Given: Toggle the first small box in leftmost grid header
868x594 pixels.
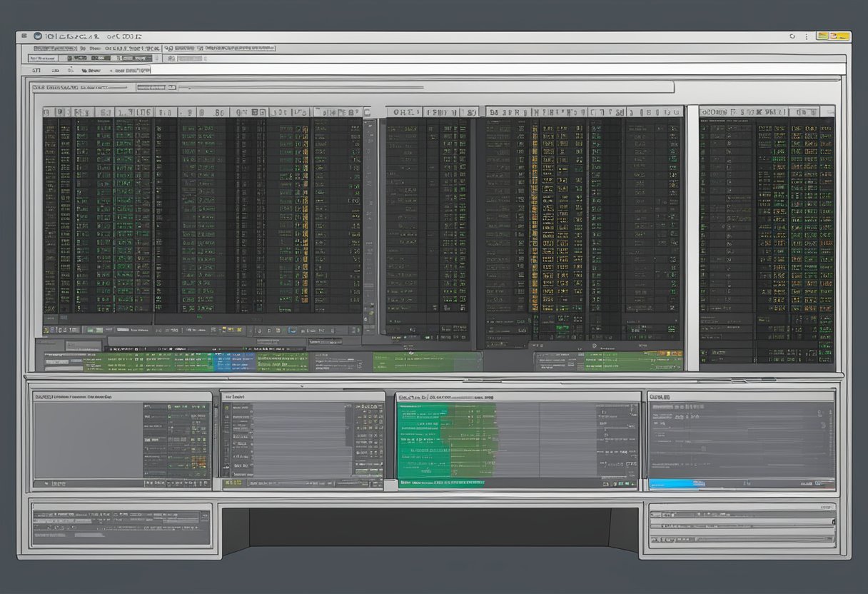Looking at the screenshot, I should [48, 112].
